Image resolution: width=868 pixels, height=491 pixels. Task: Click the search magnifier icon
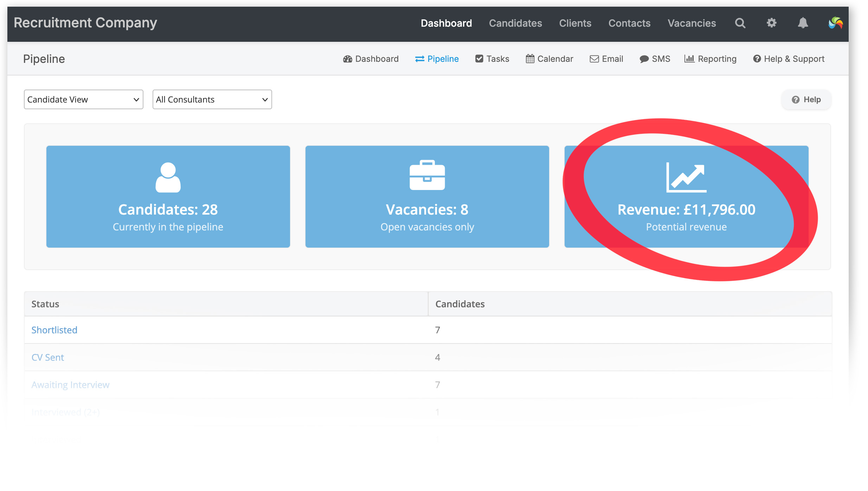740,23
